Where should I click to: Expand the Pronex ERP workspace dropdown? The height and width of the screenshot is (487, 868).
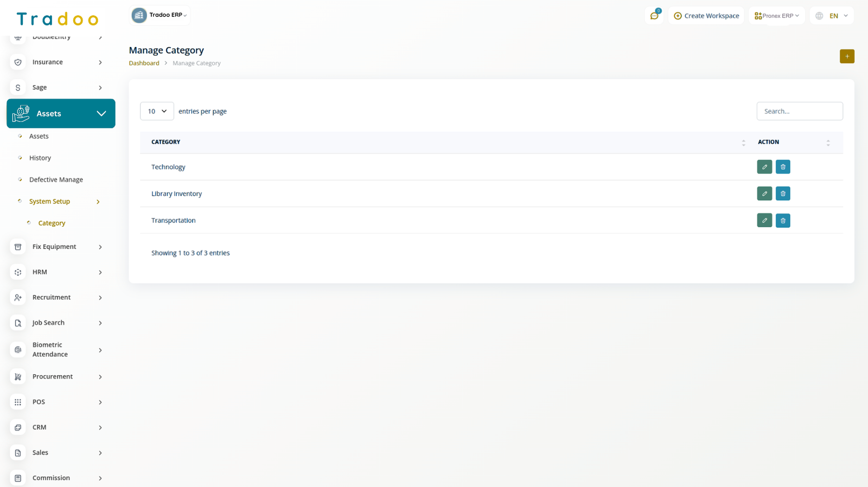tap(776, 16)
